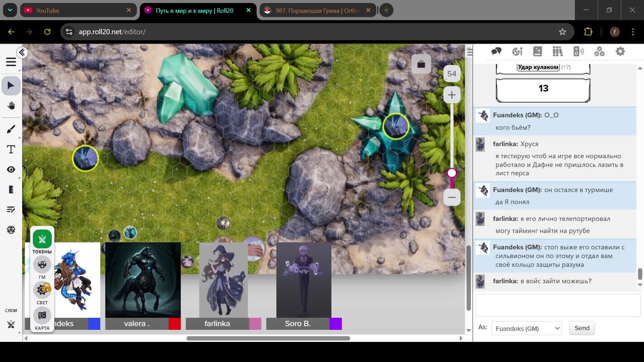Switch to the СВЕТ lighting layer
This screenshot has height=362, width=644.
(42, 290)
